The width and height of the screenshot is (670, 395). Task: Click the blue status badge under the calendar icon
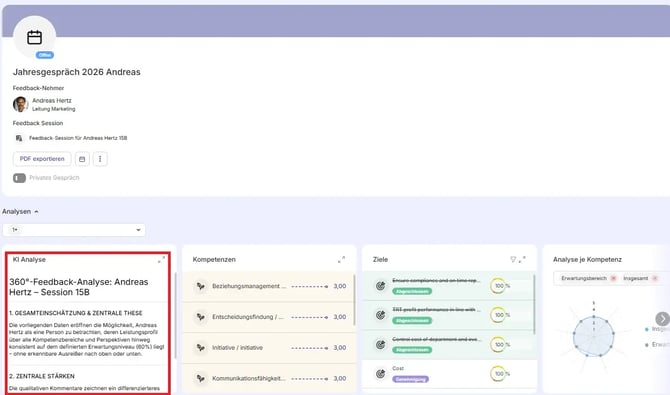(x=45, y=55)
